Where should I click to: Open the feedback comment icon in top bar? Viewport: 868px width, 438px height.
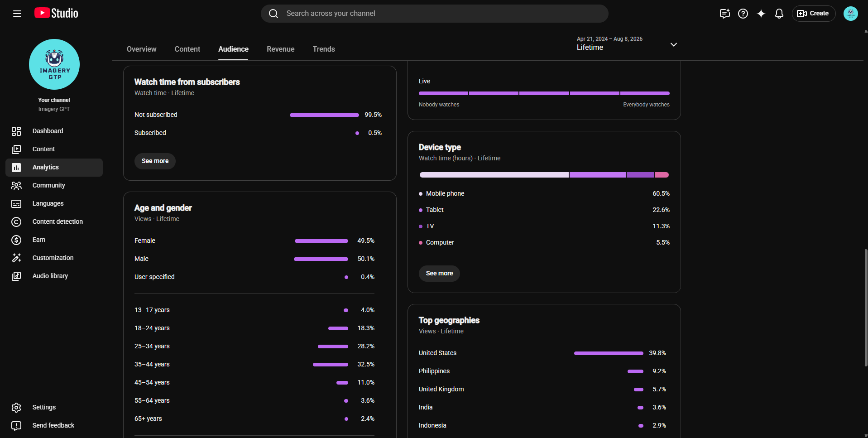tap(724, 14)
